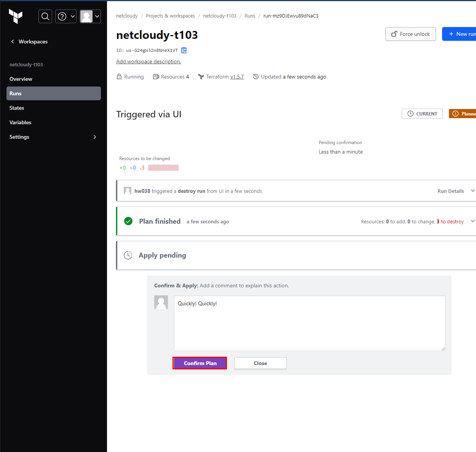Expand the Settings sidebar submenu

(x=54, y=137)
